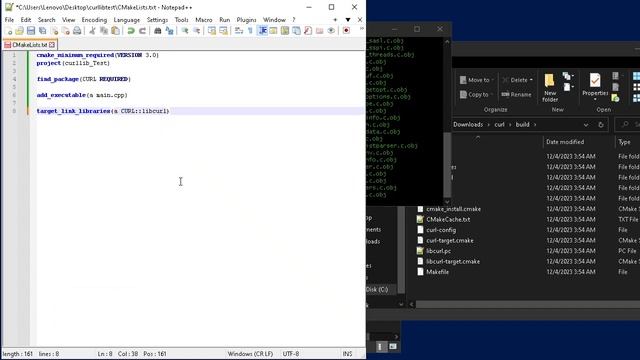
Task: Toggle the Word Wrap toolbar icon
Action: pos(239,31)
